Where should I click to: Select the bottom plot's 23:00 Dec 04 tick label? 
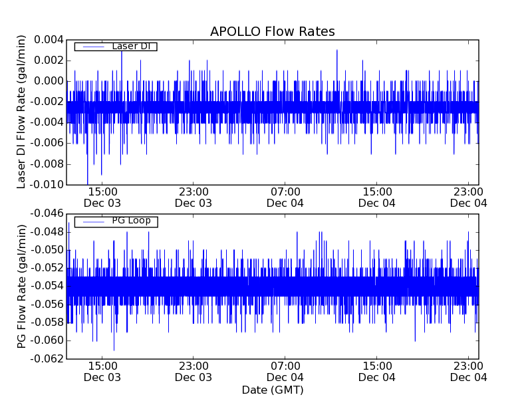[468, 371]
